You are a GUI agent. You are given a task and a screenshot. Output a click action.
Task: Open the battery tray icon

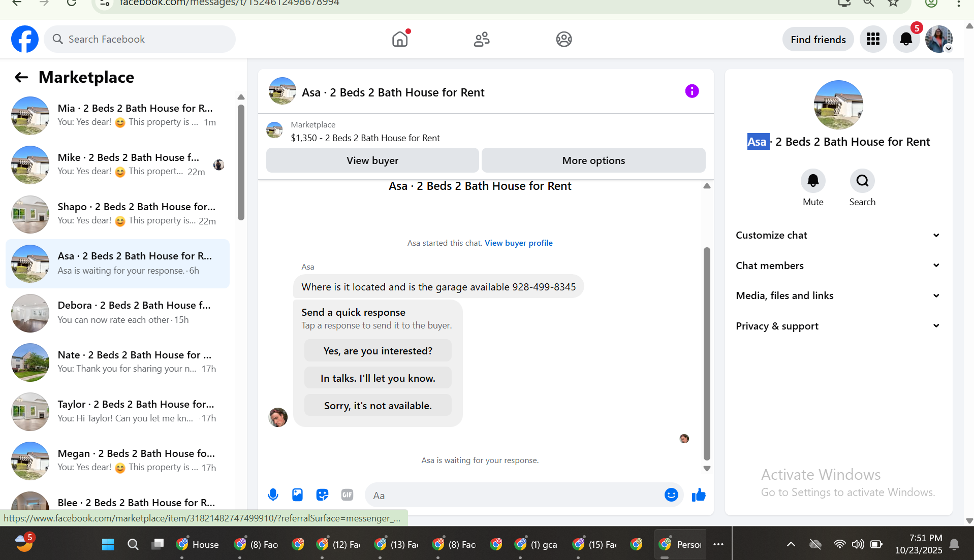coord(876,544)
